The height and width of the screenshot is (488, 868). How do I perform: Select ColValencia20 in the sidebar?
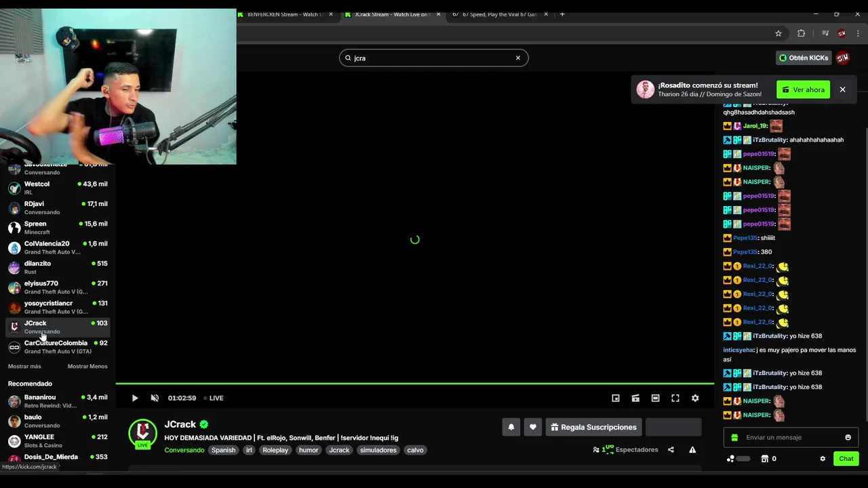click(x=58, y=247)
